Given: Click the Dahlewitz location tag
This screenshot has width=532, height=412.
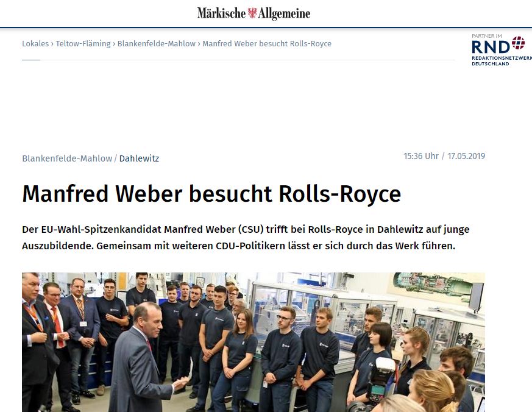Looking at the screenshot, I should point(139,158).
